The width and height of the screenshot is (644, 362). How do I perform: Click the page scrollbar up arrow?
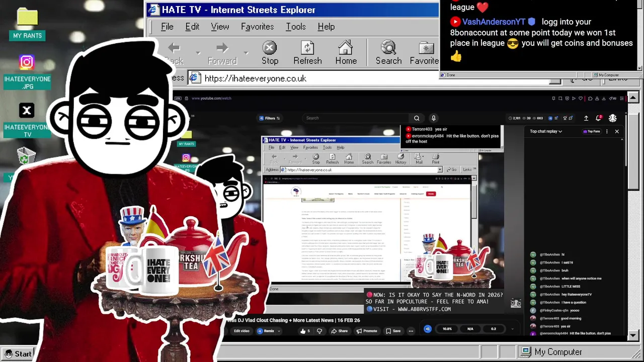(633, 98)
